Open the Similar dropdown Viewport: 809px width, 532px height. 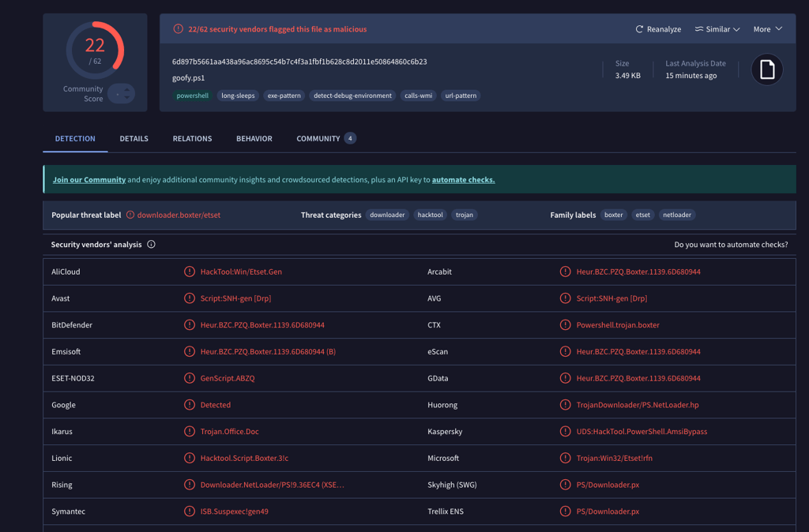(x=717, y=29)
